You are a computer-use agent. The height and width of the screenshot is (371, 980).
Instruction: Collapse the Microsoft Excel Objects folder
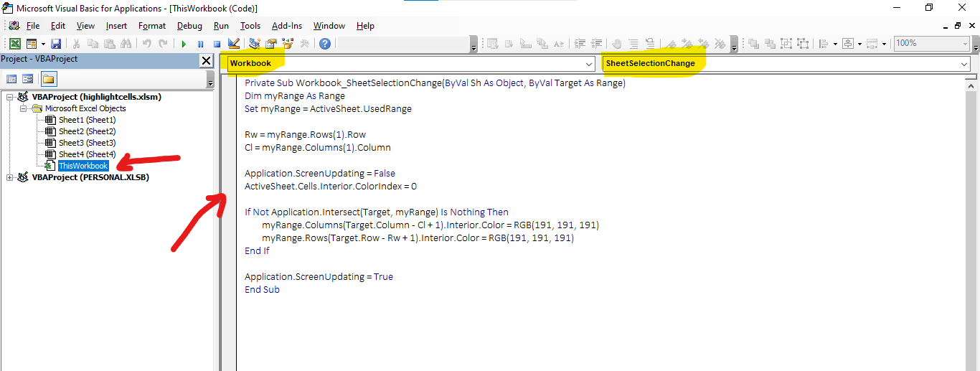24,108
